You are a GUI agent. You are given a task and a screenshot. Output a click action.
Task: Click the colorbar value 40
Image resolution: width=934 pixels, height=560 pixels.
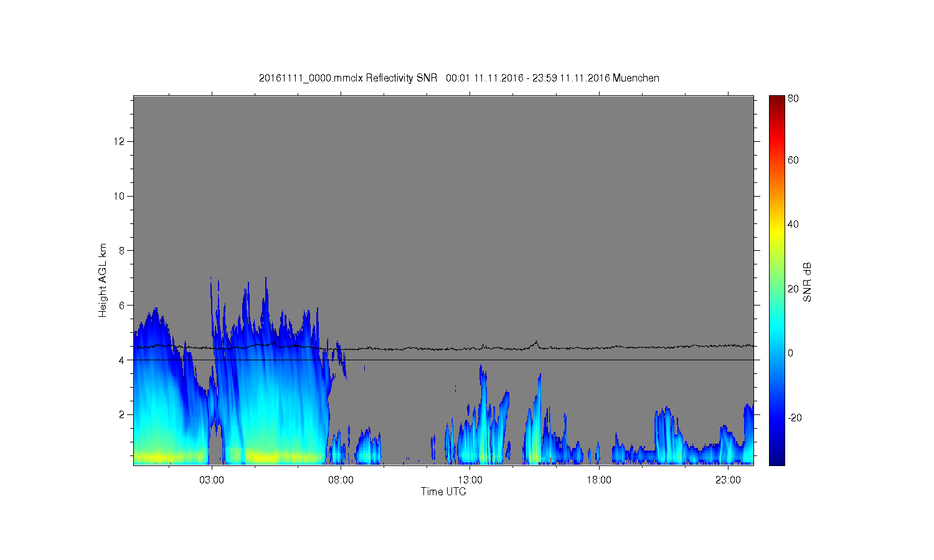click(x=793, y=225)
